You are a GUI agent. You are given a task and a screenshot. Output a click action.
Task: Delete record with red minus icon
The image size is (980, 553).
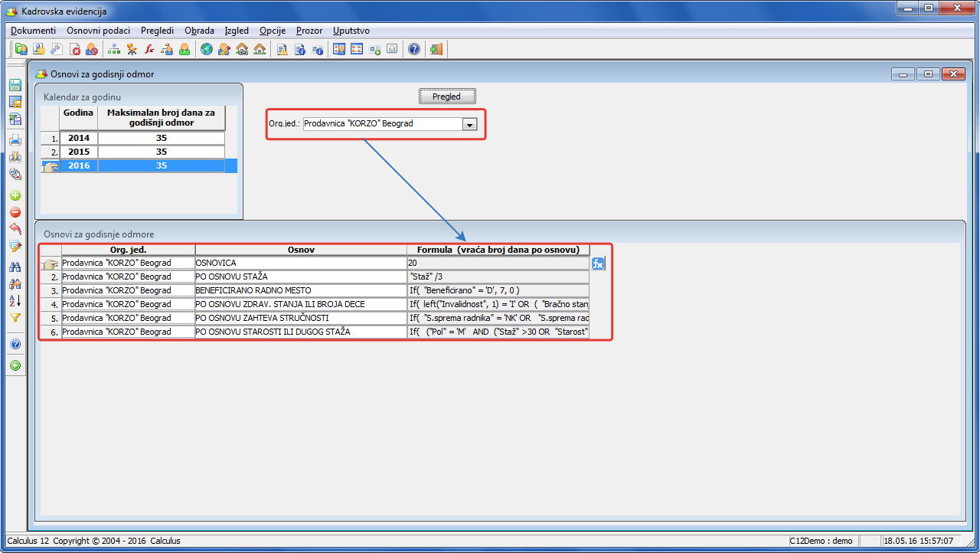(x=15, y=212)
